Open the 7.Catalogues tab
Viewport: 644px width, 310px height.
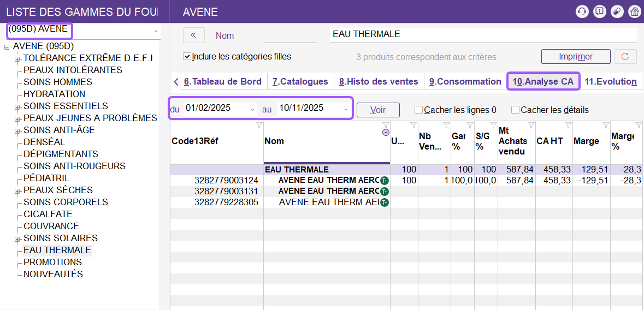(300, 81)
